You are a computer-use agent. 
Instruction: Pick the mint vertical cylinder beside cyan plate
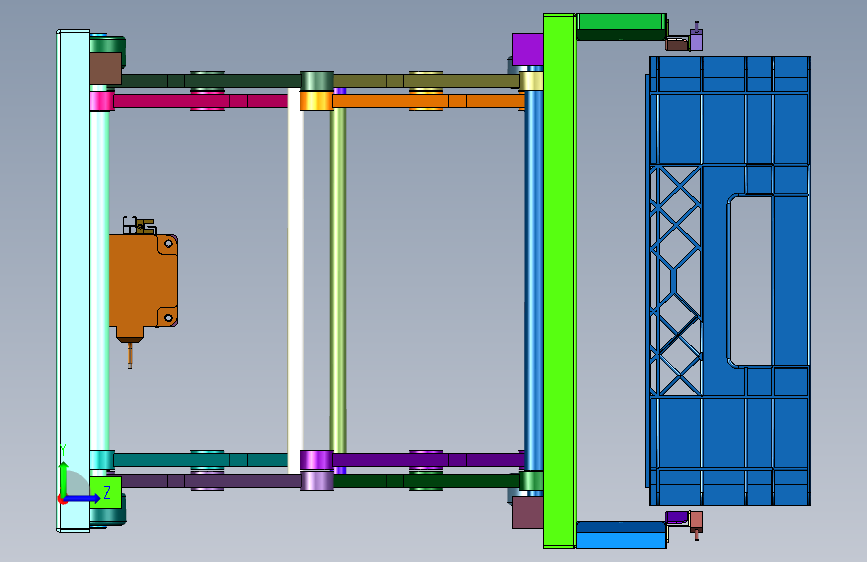coord(100,281)
